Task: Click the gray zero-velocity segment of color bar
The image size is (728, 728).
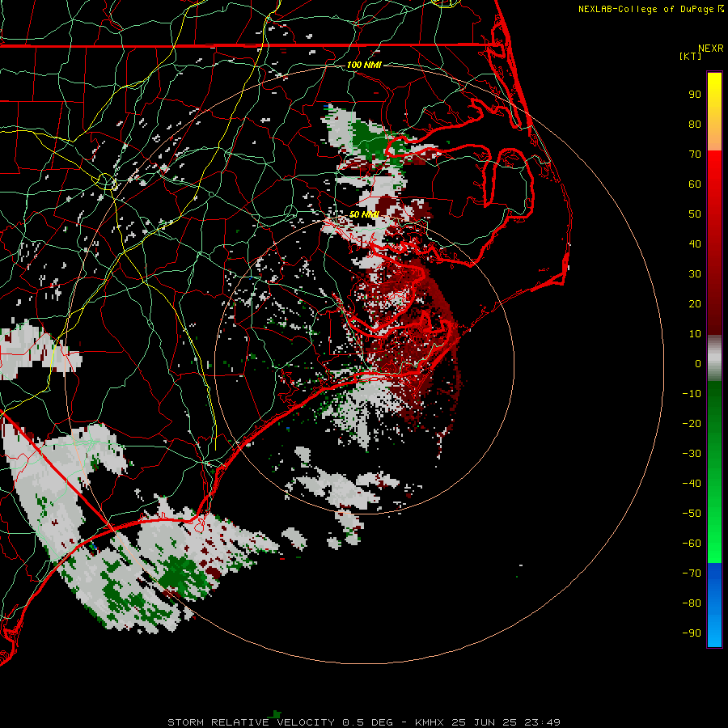Action: coord(714,358)
